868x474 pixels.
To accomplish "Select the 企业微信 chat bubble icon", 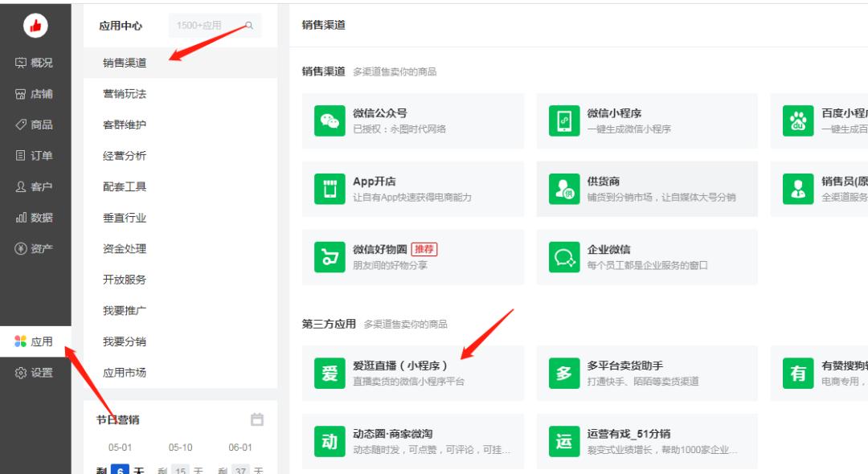I will (x=563, y=257).
